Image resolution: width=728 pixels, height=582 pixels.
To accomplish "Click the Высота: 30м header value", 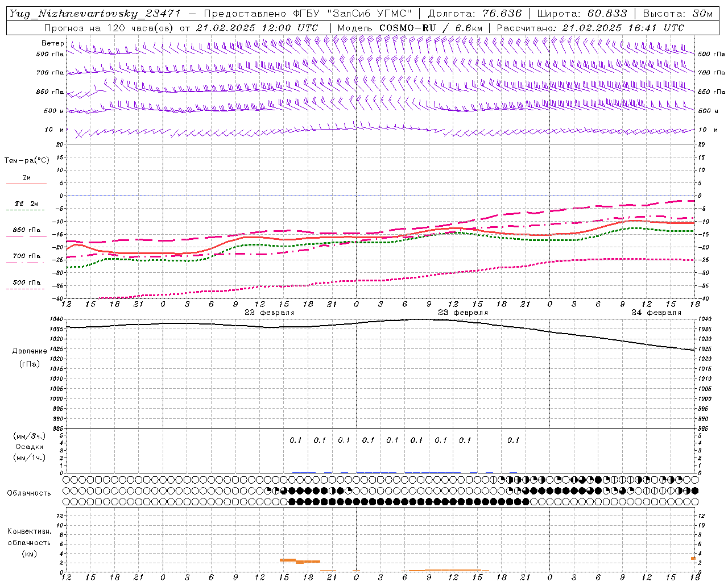I will 677,14.
